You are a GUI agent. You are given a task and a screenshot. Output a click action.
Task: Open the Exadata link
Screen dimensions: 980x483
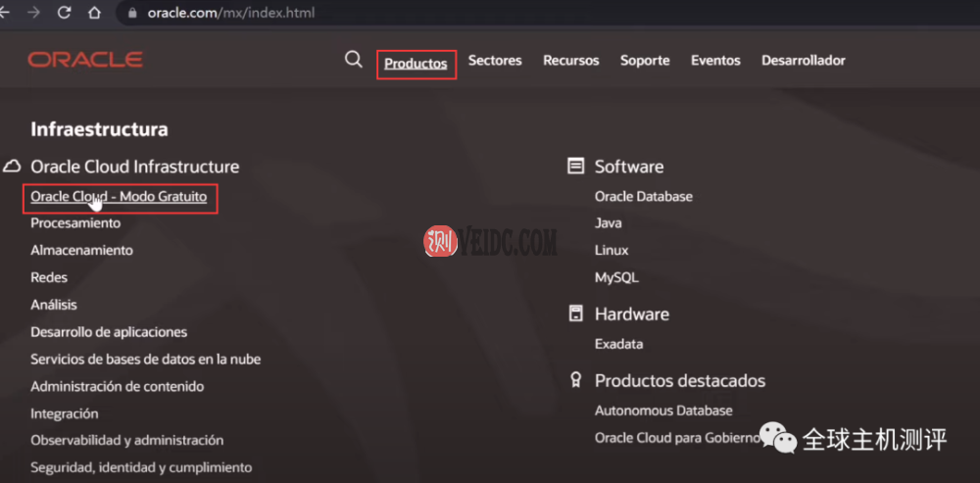coord(618,344)
